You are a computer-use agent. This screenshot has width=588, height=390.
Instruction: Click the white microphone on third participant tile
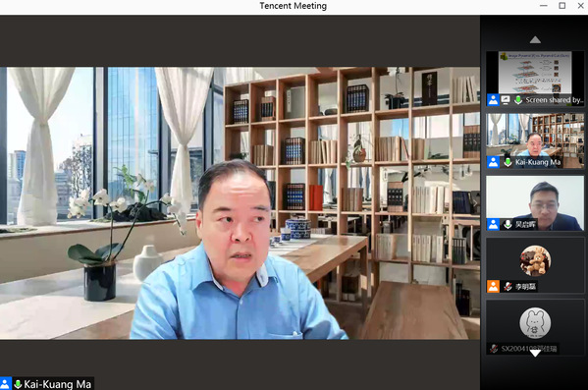(x=508, y=224)
